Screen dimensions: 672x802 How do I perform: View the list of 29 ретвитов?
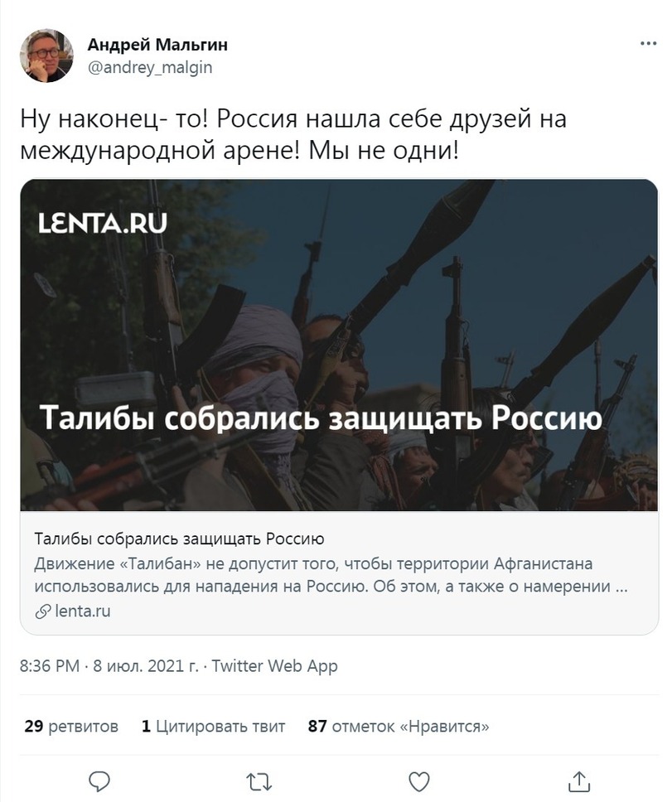point(71,727)
